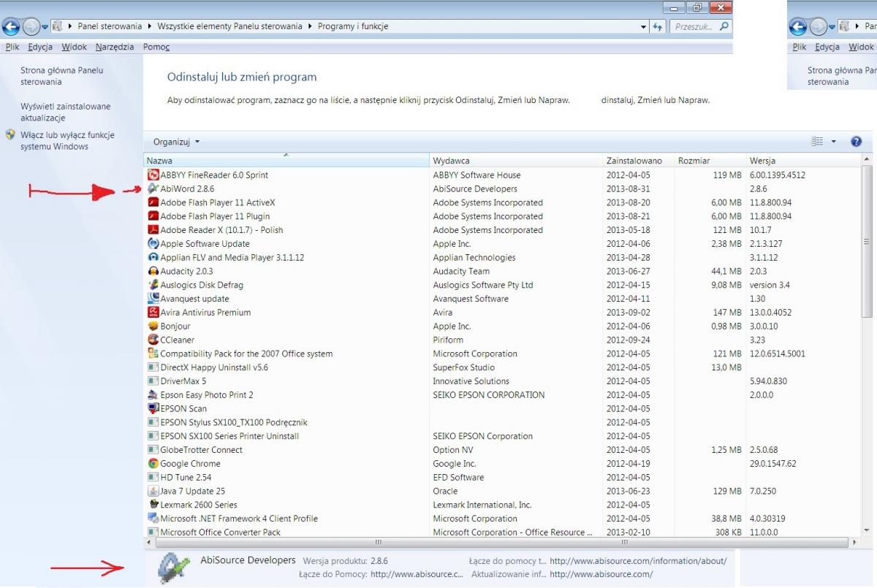Click the ABBYY FineReader 6.0 Sprint icon

coord(153,175)
